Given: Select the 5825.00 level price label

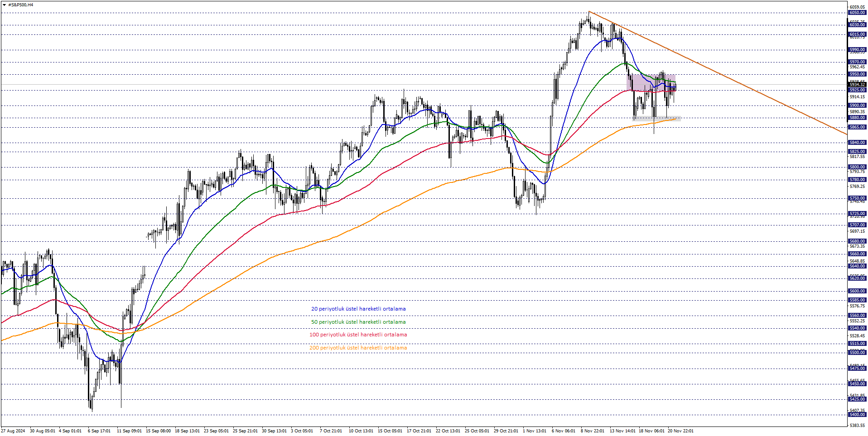Looking at the screenshot, I should [x=857, y=152].
